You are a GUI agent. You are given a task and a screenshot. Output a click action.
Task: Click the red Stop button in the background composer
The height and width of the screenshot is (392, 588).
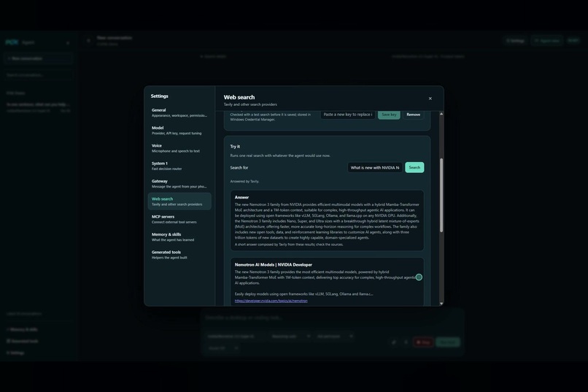[423, 342]
